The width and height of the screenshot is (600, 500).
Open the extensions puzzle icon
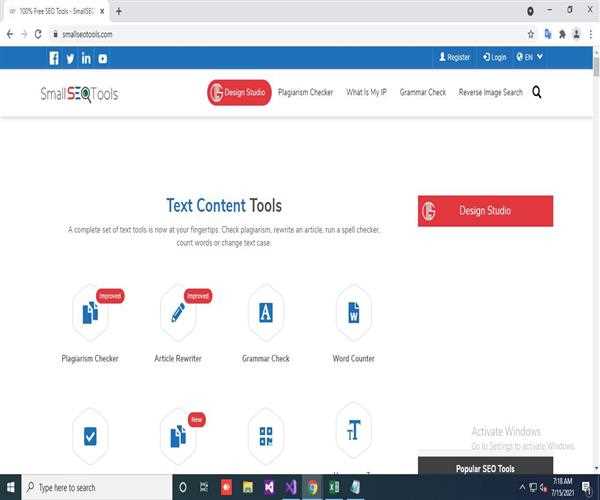tap(562, 34)
